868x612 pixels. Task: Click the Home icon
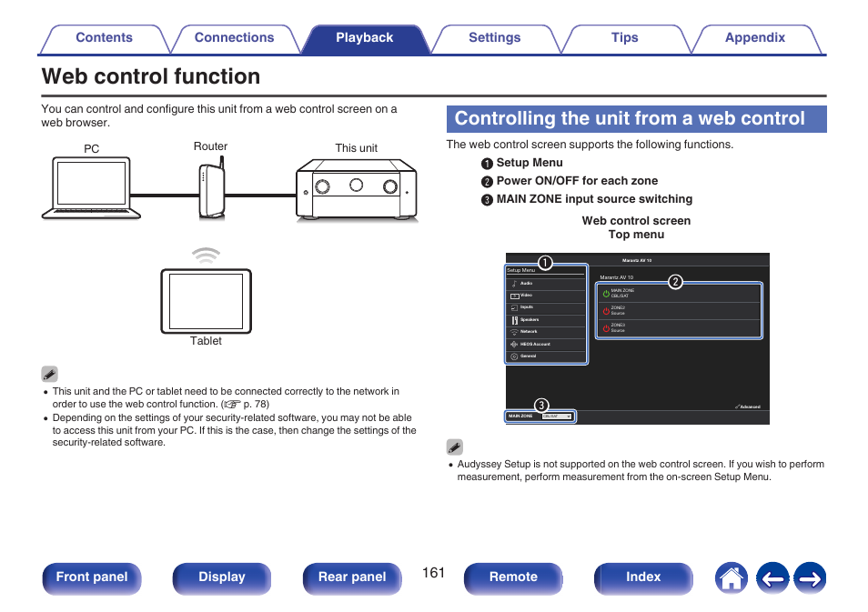[732, 578]
